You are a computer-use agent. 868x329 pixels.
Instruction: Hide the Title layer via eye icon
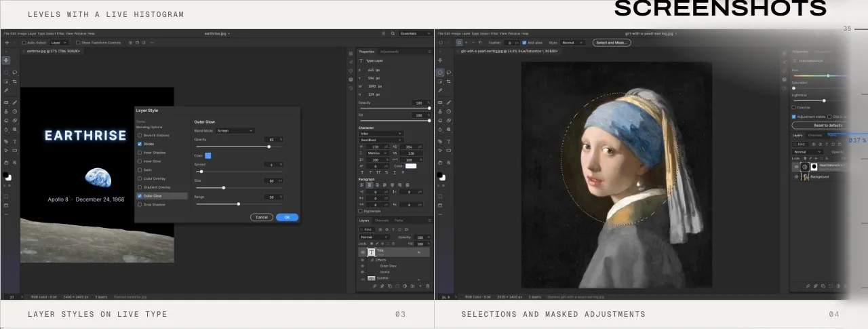pos(362,252)
